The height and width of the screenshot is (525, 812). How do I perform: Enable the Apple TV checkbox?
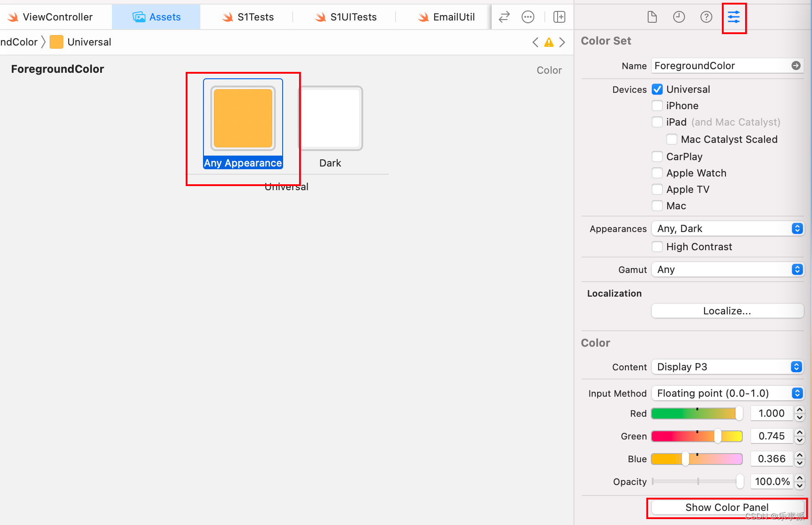(x=657, y=189)
